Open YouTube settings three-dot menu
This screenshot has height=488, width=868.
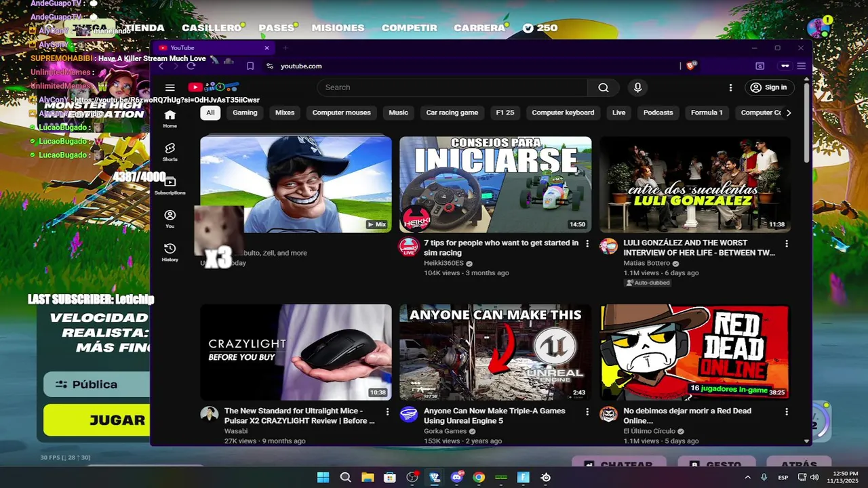coord(730,87)
